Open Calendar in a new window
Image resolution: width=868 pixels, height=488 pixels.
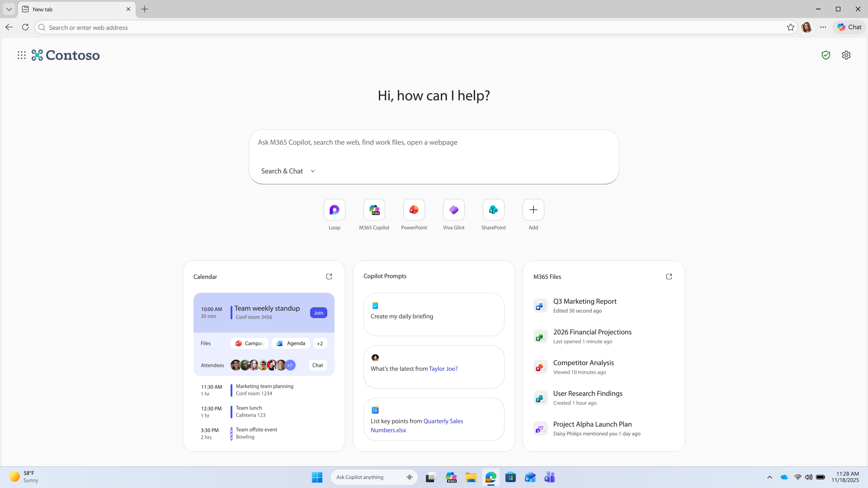coord(329,276)
